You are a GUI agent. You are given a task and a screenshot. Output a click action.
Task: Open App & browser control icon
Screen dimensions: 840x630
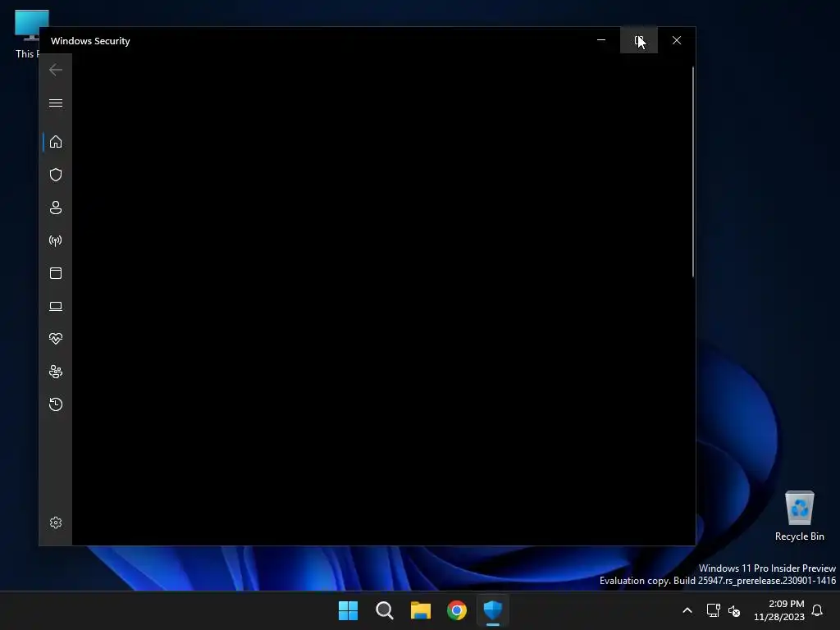coord(56,273)
